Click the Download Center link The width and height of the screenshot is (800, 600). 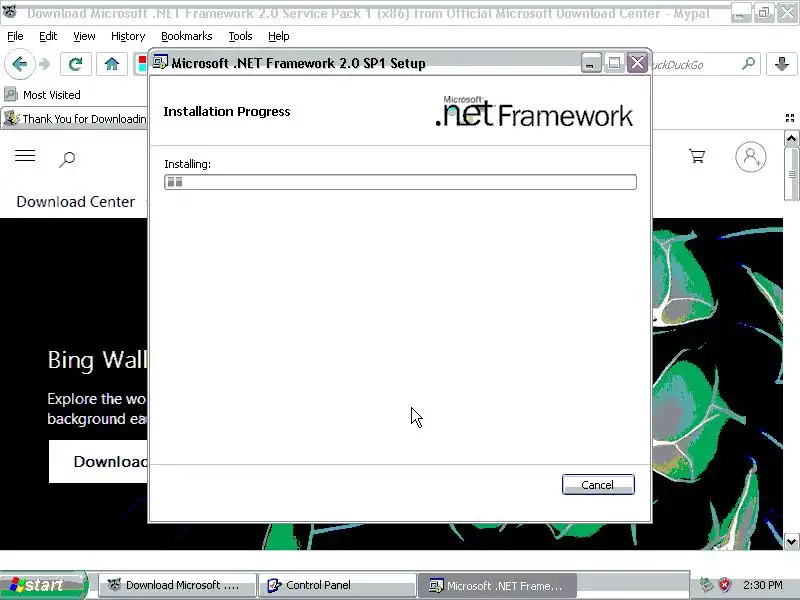coord(76,202)
